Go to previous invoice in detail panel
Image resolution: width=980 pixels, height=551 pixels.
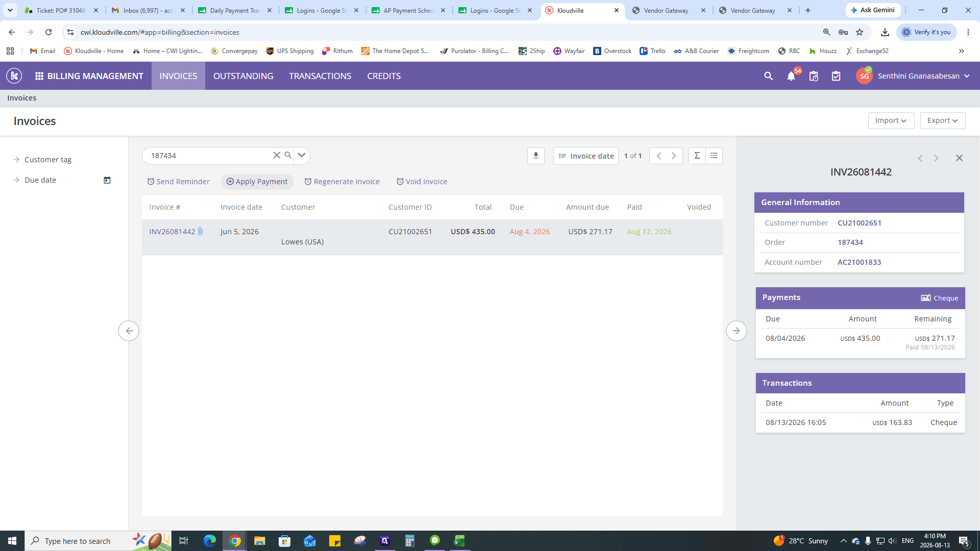(x=920, y=158)
